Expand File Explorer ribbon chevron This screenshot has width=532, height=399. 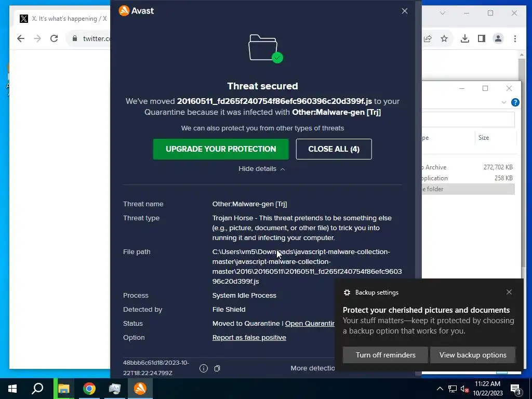click(504, 102)
